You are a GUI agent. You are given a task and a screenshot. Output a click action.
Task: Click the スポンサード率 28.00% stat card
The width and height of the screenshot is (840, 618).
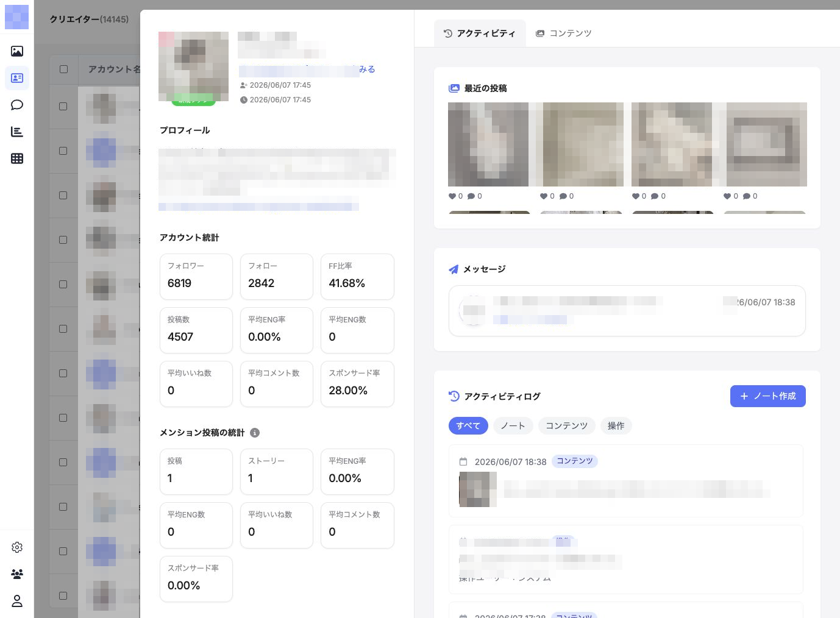(357, 384)
